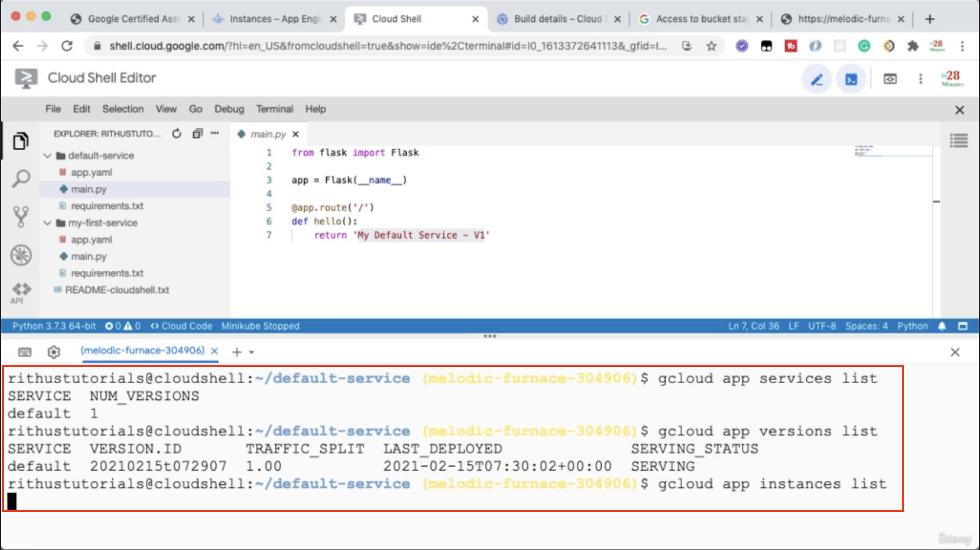Open a new browser tab

click(930, 19)
